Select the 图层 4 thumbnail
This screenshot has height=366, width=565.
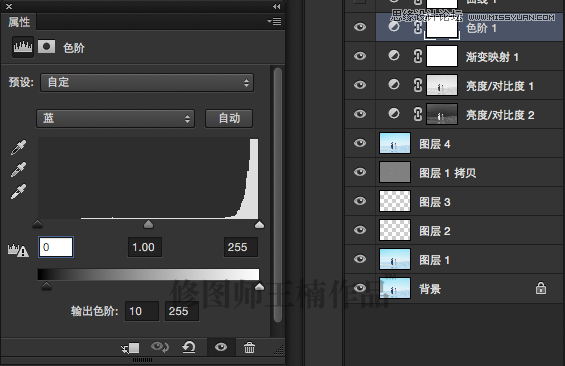pos(395,143)
